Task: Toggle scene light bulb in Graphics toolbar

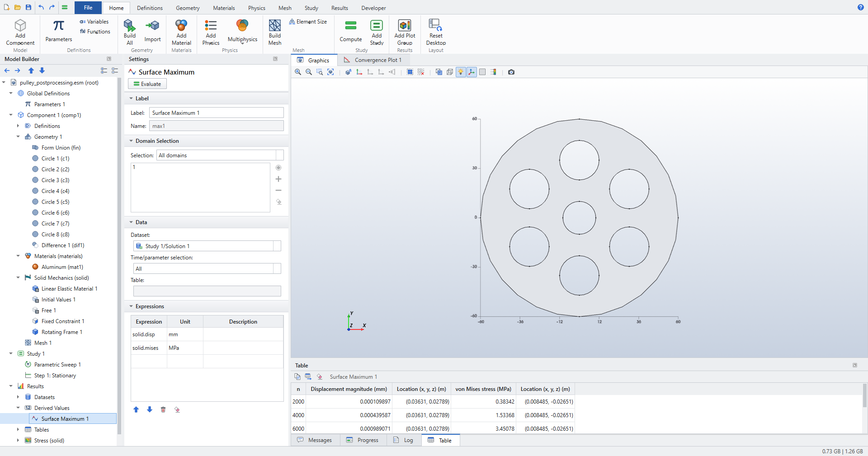Action: tap(461, 72)
